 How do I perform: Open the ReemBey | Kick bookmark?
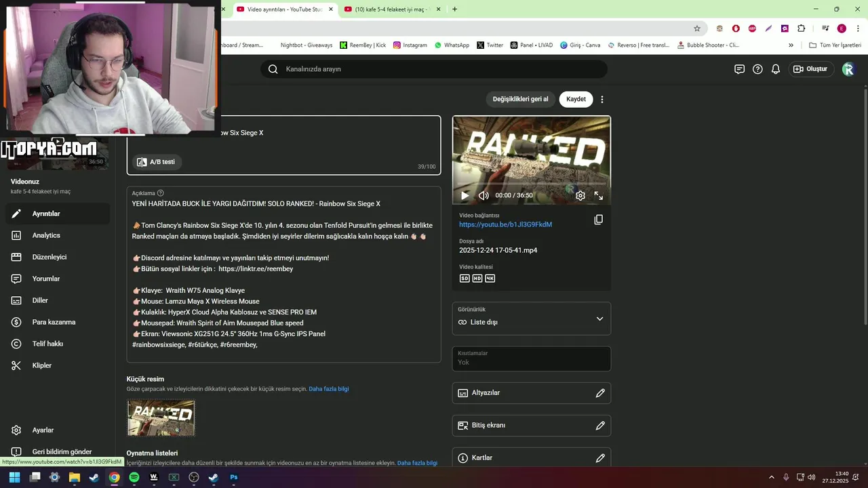coord(363,45)
